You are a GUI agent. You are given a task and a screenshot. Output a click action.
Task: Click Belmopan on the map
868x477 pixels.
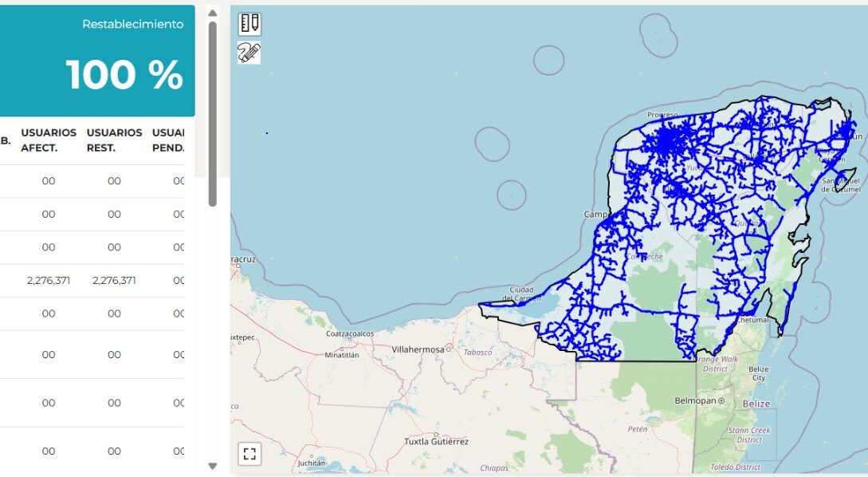[696, 400]
